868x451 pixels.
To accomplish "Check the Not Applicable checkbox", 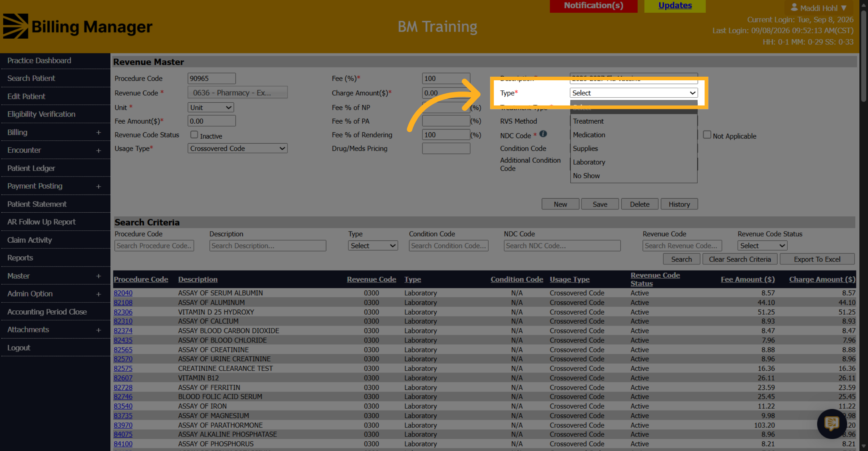I will click(x=707, y=135).
